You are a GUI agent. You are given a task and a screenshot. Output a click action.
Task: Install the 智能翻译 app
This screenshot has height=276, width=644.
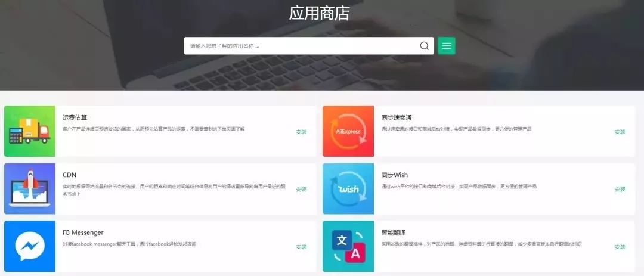tap(620, 247)
